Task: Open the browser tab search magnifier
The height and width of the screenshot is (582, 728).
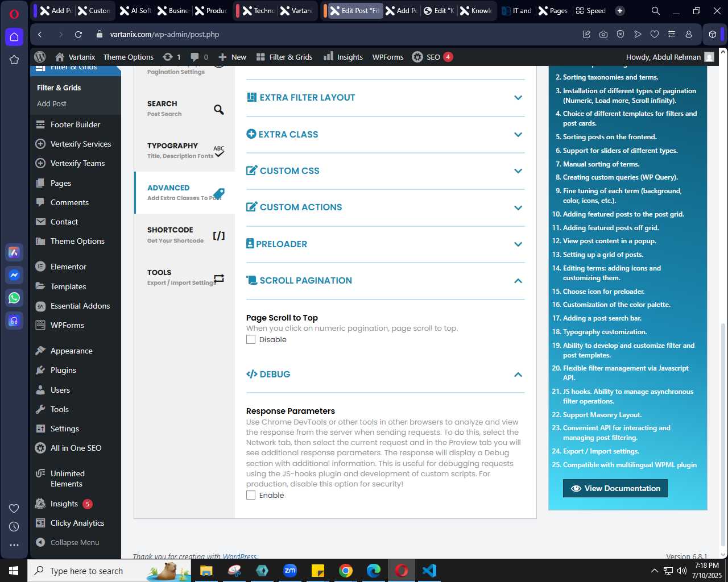Action: [656, 10]
